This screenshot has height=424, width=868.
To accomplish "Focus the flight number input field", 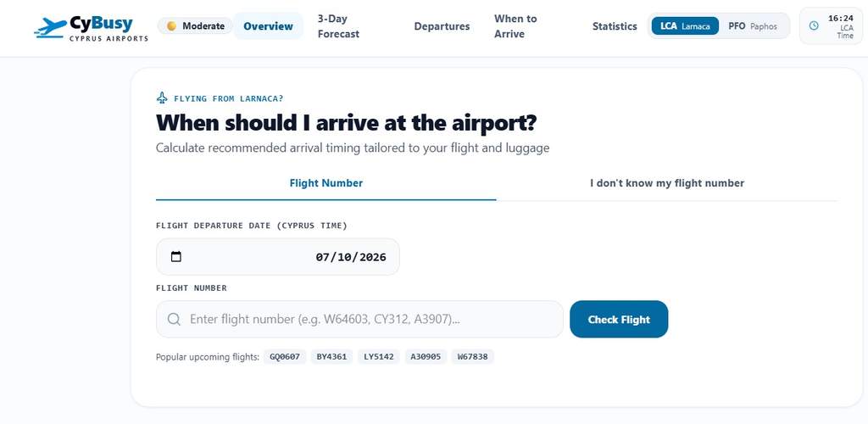I will click(359, 320).
